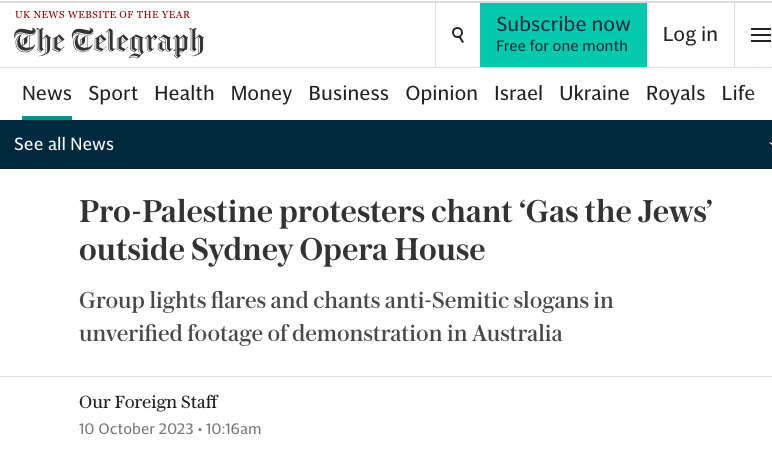
Task: Go to the Life section
Action: (738, 94)
